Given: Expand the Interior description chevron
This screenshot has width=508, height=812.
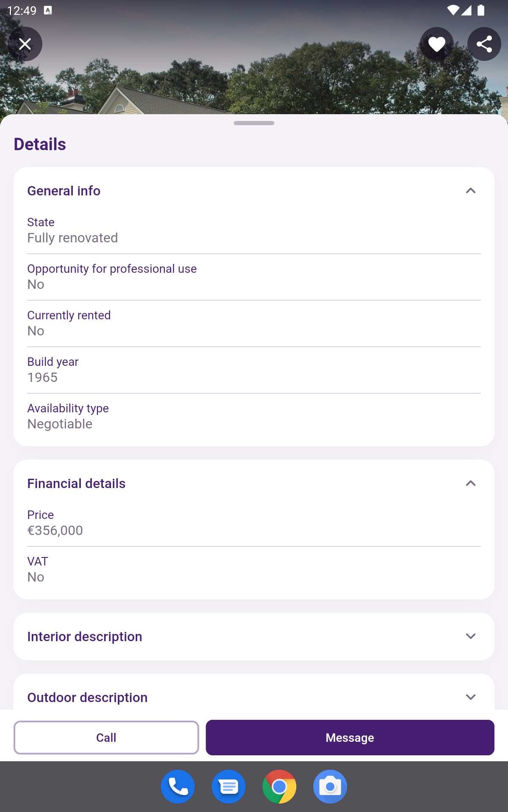Looking at the screenshot, I should (470, 636).
